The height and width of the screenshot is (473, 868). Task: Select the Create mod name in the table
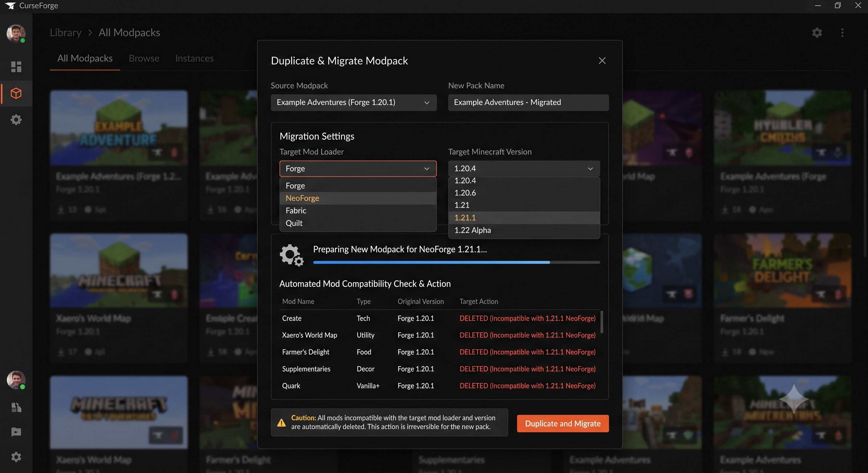pyautogui.click(x=292, y=318)
